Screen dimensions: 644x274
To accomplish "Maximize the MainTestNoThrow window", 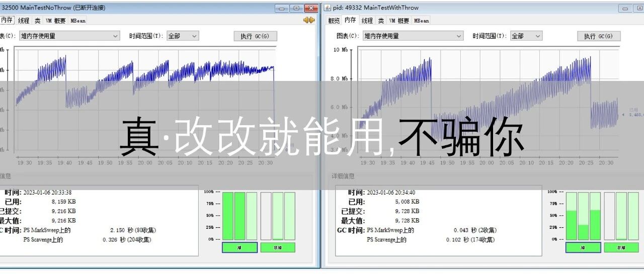I will (x=296, y=8).
